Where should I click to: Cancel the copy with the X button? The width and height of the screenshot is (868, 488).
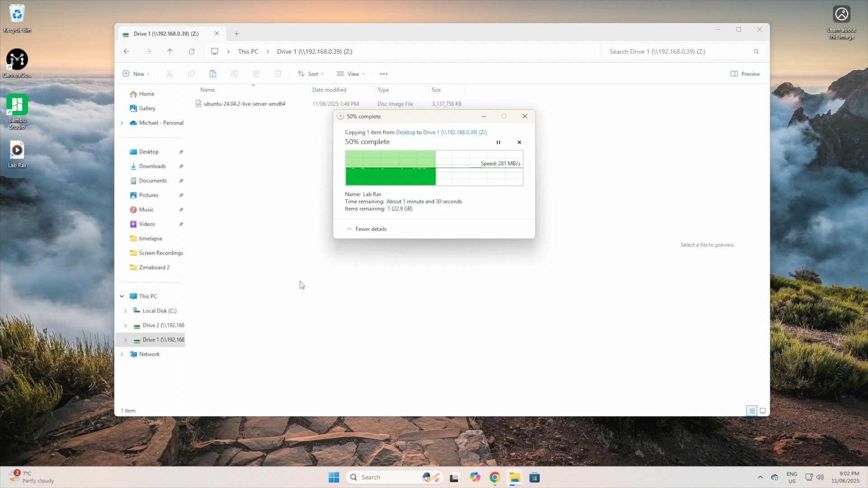(x=519, y=142)
